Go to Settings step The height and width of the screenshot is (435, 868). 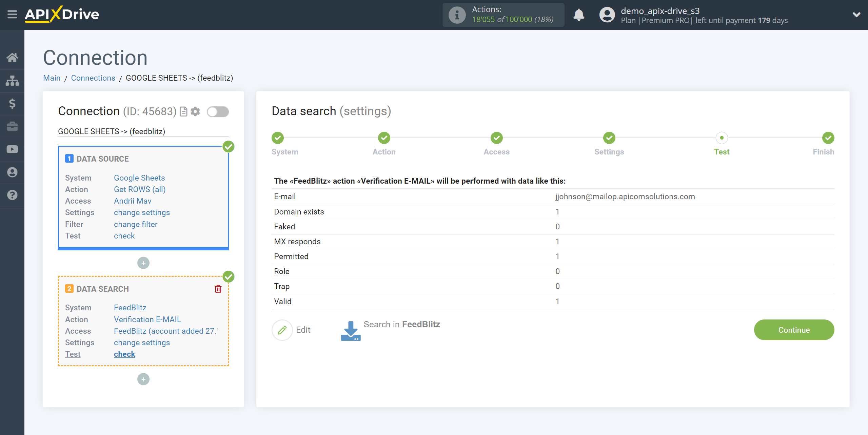(x=609, y=138)
